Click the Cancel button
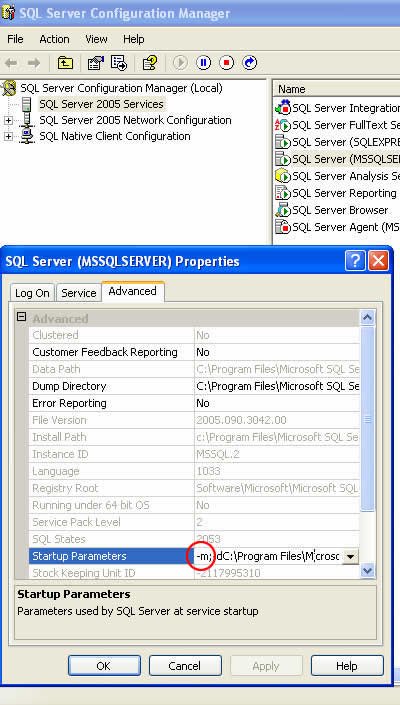This screenshot has height=705, width=400. (185, 666)
